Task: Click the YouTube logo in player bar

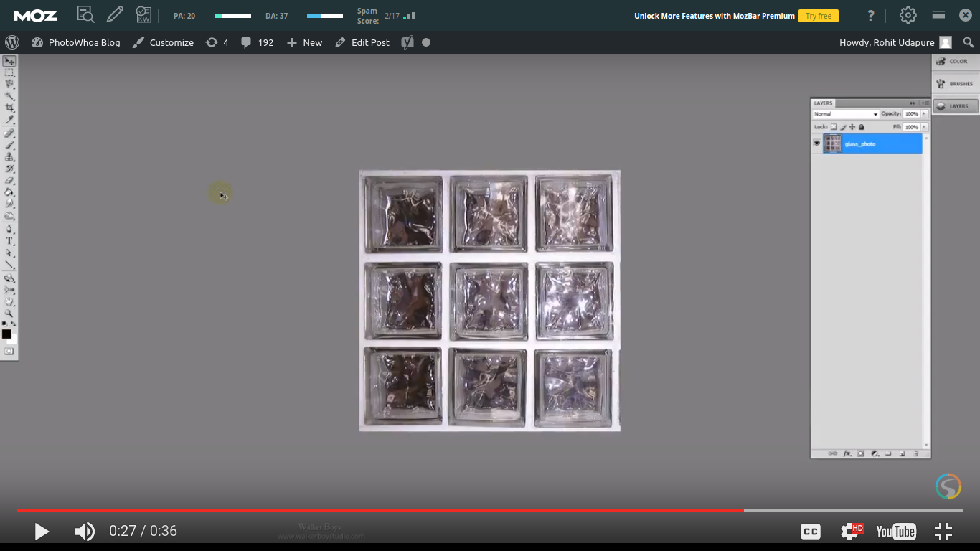Action: [x=895, y=532]
